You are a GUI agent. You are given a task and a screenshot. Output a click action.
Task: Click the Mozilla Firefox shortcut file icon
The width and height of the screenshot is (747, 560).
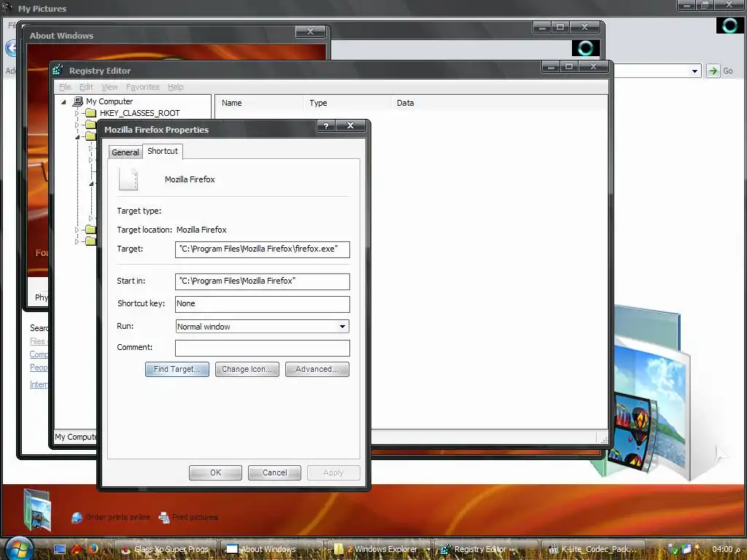click(128, 180)
